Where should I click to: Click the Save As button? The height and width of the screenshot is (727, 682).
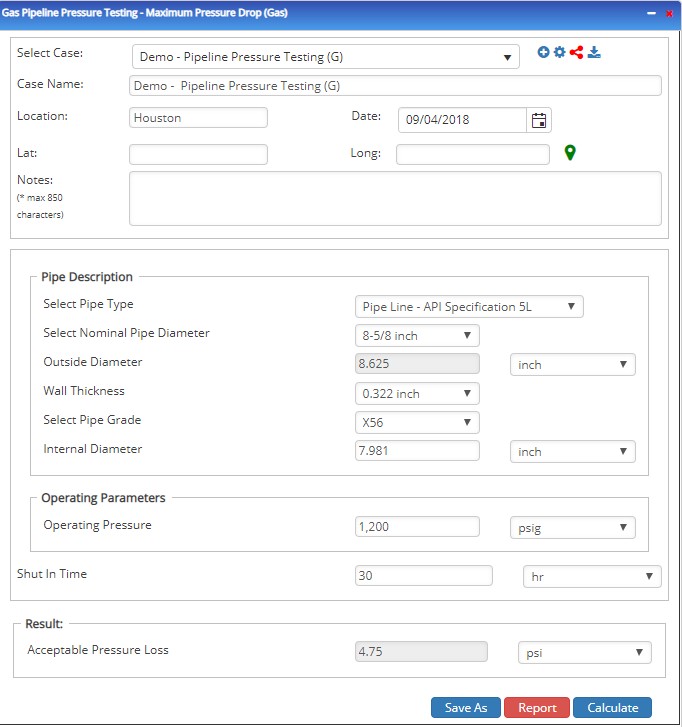click(x=465, y=708)
